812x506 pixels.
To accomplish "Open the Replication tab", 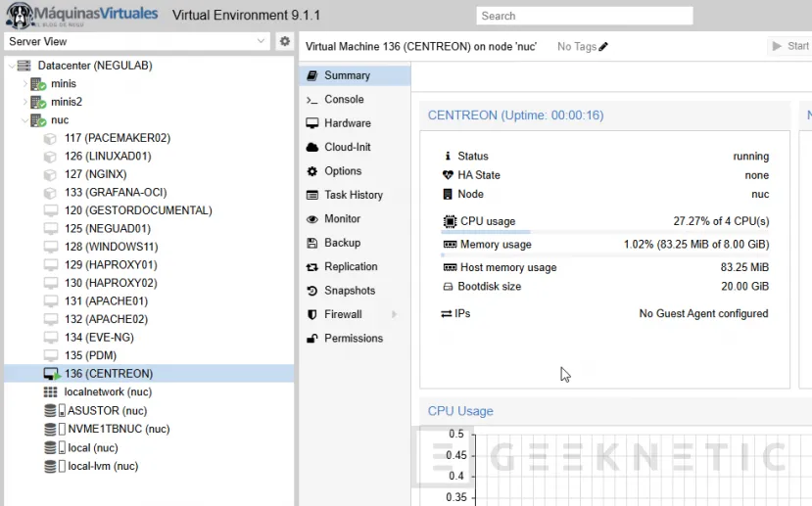I will [356, 267].
